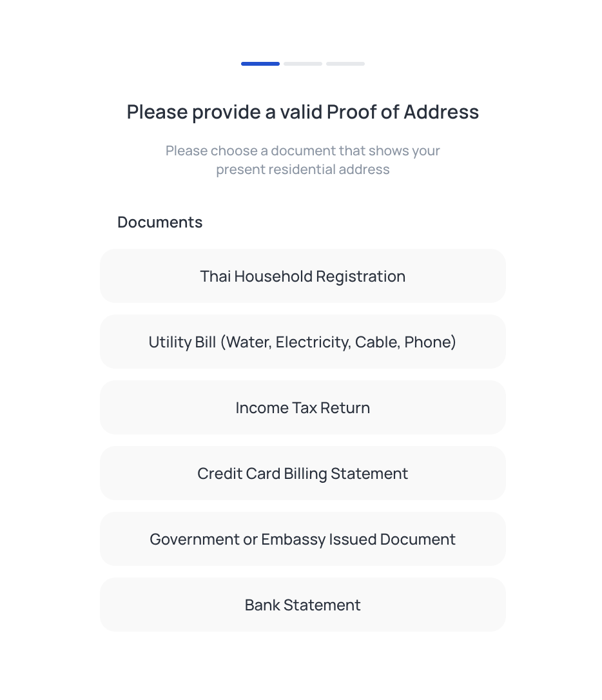The width and height of the screenshot is (602, 700).
Task: Use credit card statement as address proof
Action: coord(302,473)
